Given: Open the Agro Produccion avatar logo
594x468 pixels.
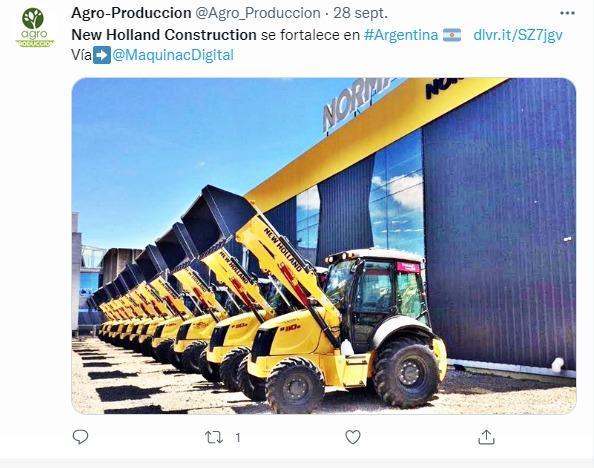Looking at the screenshot, I should click(x=35, y=27).
